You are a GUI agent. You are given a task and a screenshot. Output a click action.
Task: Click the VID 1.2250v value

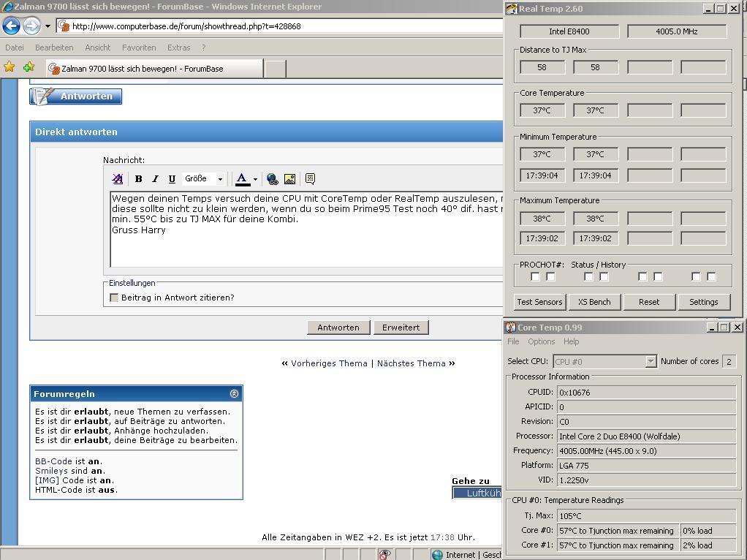(x=646, y=480)
